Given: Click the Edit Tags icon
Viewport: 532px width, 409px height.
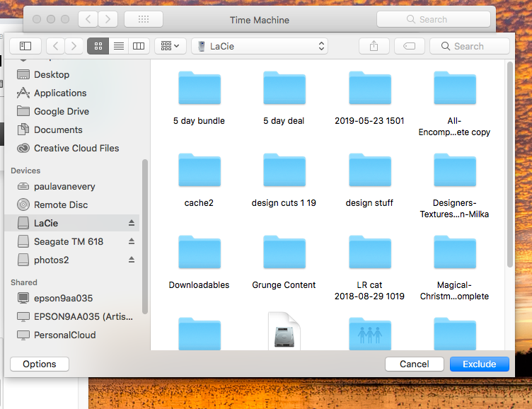Looking at the screenshot, I should [x=410, y=46].
